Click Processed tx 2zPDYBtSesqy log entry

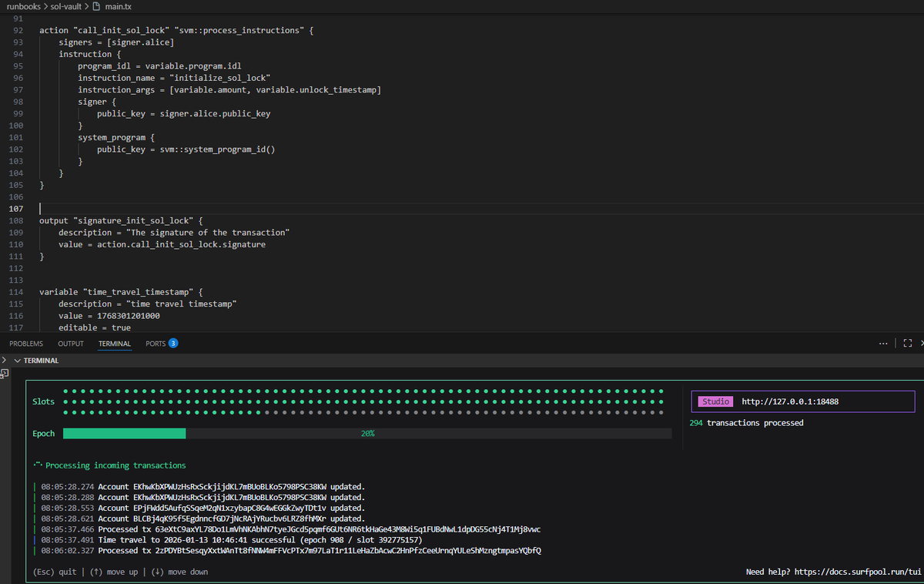pyautogui.click(x=290, y=551)
